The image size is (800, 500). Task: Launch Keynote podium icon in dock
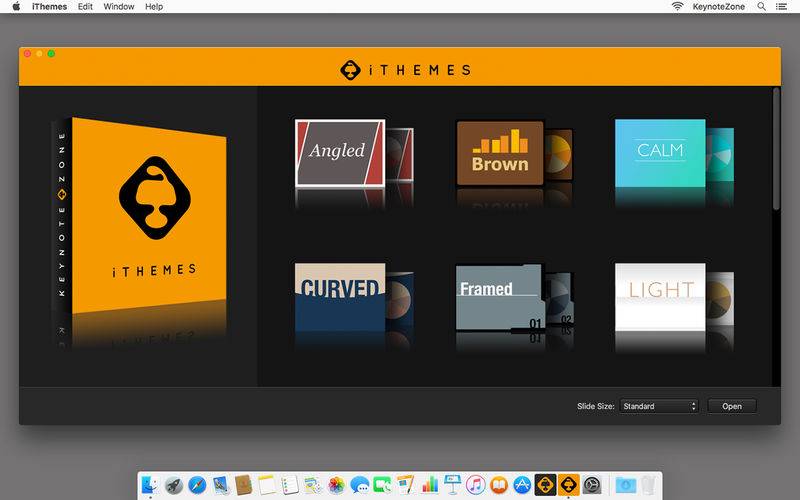[x=453, y=485]
